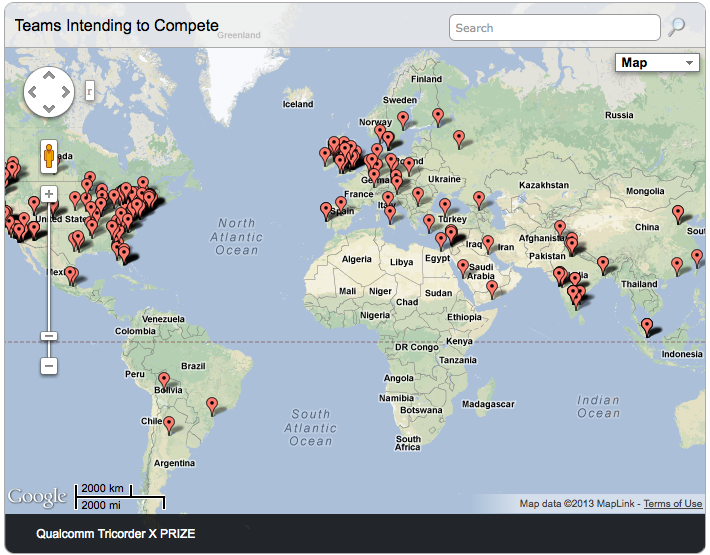Select the pin in southeastern Brazil
This screenshot has height=555, width=710.
pyautogui.click(x=212, y=405)
